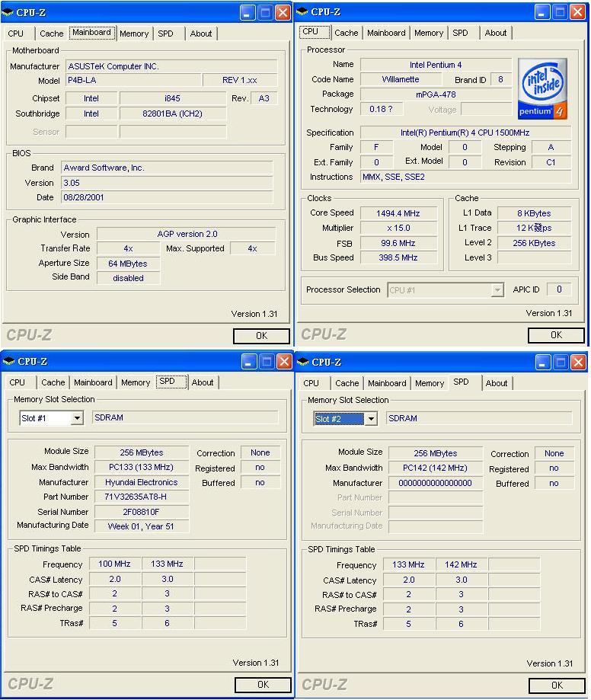Open Cache tab in Slot #2 window
Viewport: 591px width, 700px height.
(x=347, y=383)
